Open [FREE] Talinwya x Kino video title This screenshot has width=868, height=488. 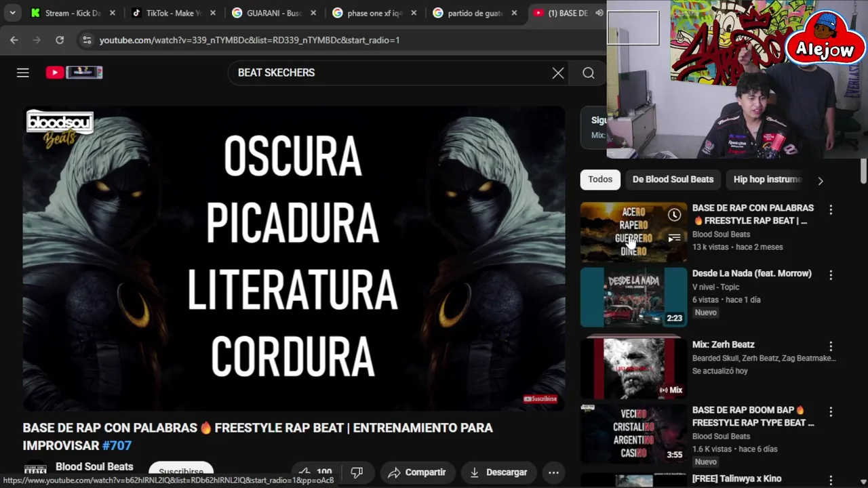tap(736, 479)
